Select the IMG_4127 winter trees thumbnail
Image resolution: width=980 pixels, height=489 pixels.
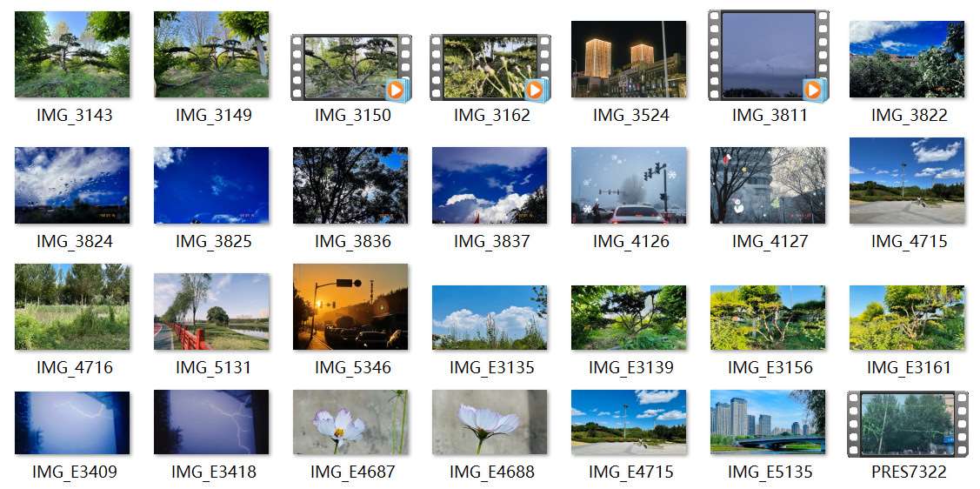(768, 185)
